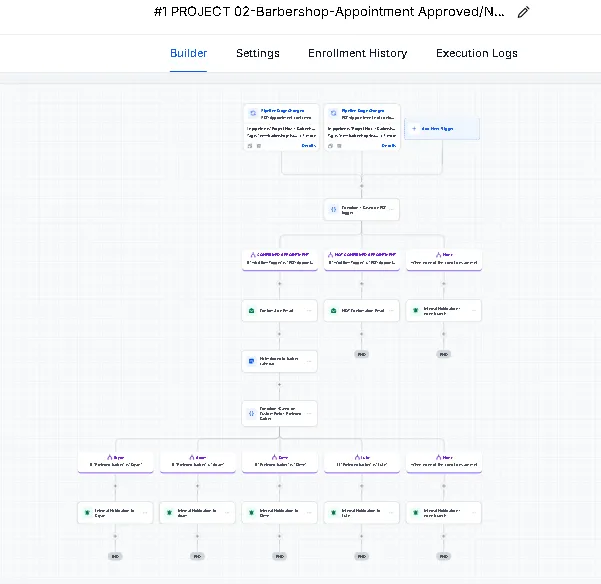Click the Add New Trigger button
The image size is (601, 584).
(442, 128)
